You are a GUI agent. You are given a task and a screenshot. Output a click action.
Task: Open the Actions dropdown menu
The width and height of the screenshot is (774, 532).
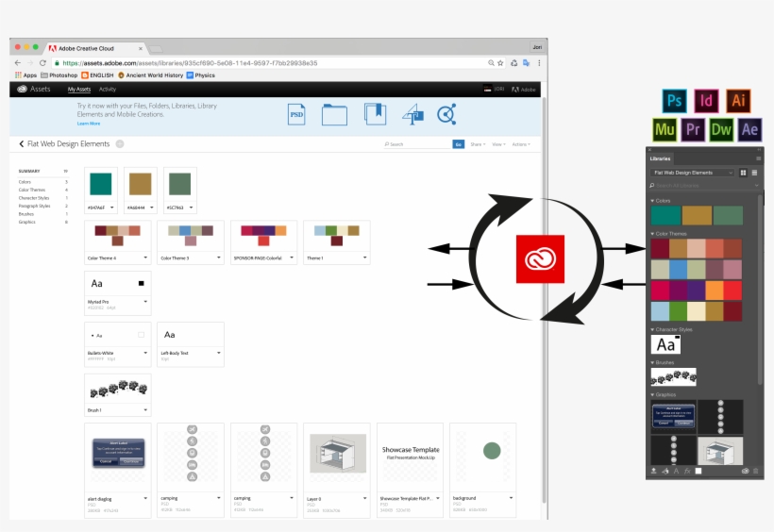pyautogui.click(x=520, y=144)
